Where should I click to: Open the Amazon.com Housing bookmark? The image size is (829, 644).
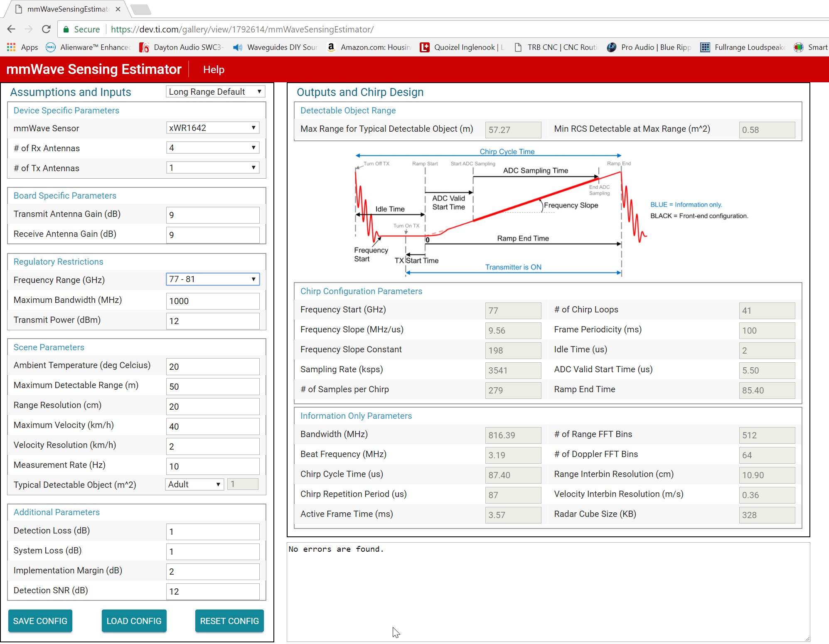(x=369, y=47)
